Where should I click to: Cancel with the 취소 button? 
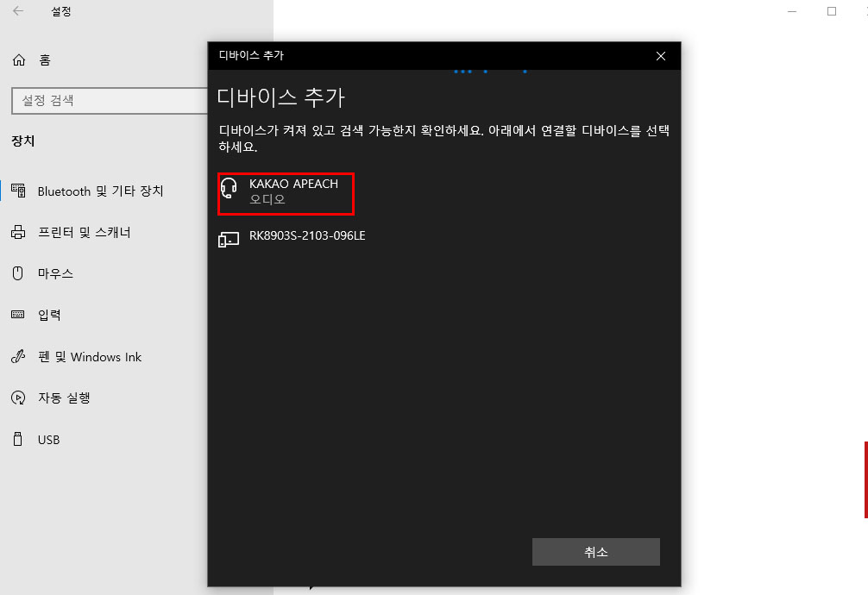[595, 552]
